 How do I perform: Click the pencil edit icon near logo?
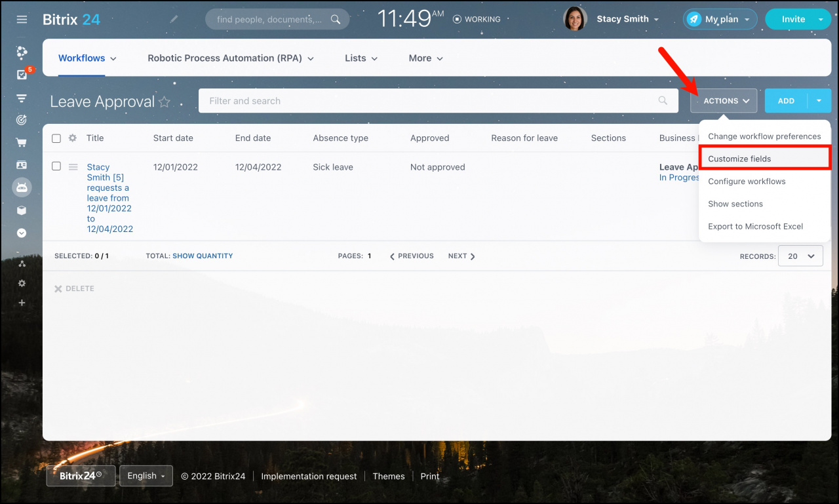[174, 19]
